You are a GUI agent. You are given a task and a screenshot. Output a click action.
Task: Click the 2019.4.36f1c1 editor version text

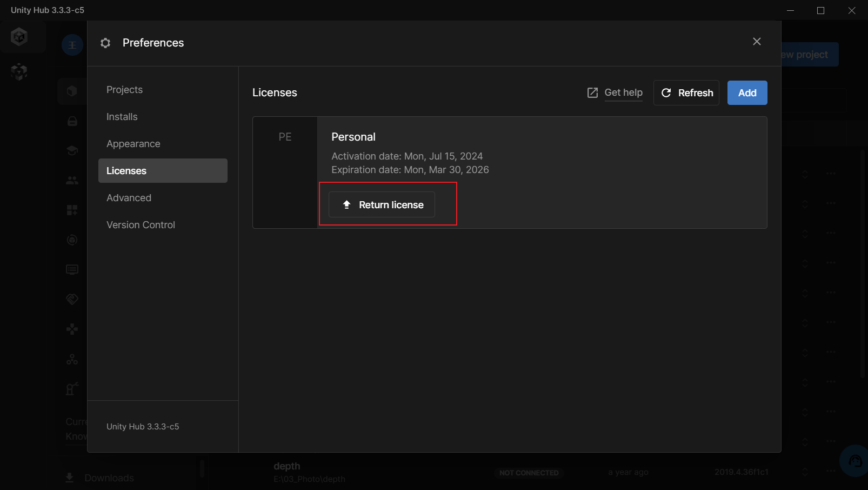[x=742, y=472]
